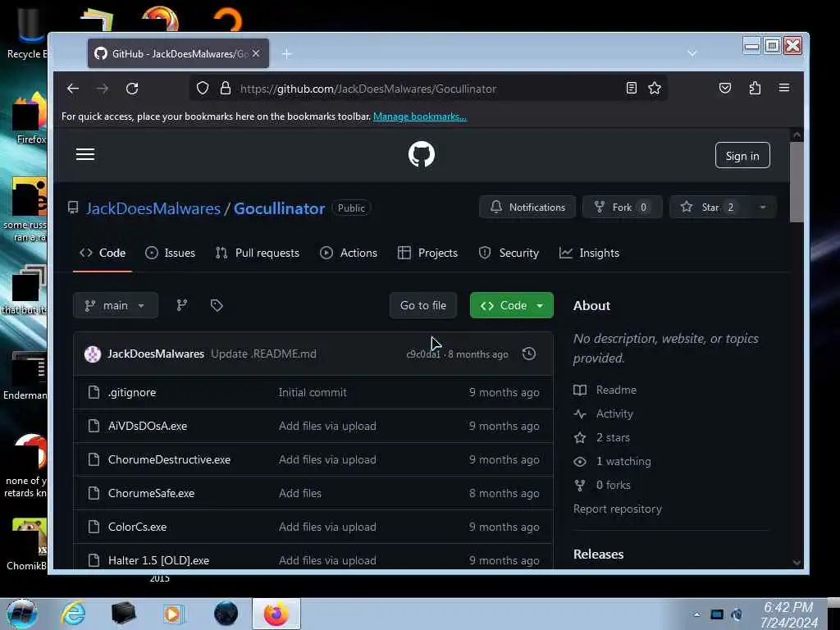Viewport: 840px width, 630px height.
Task: Click the padlock site info icon
Action: tap(226, 89)
